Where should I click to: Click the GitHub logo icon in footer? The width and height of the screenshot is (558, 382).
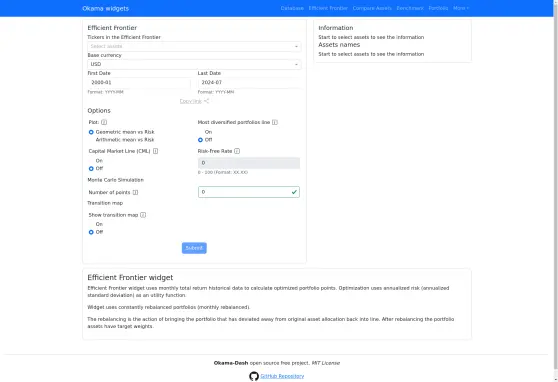pyautogui.click(x=254, y=376)
